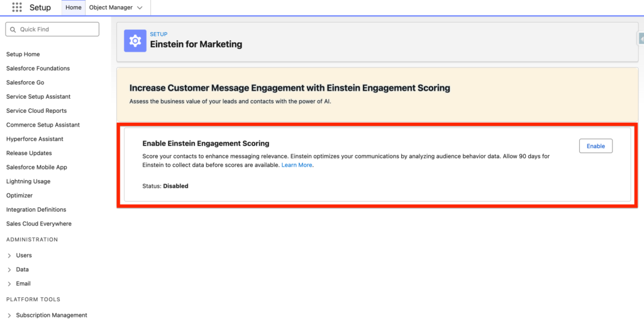Enable Einstein Engagement Scoring

(595, 146)
